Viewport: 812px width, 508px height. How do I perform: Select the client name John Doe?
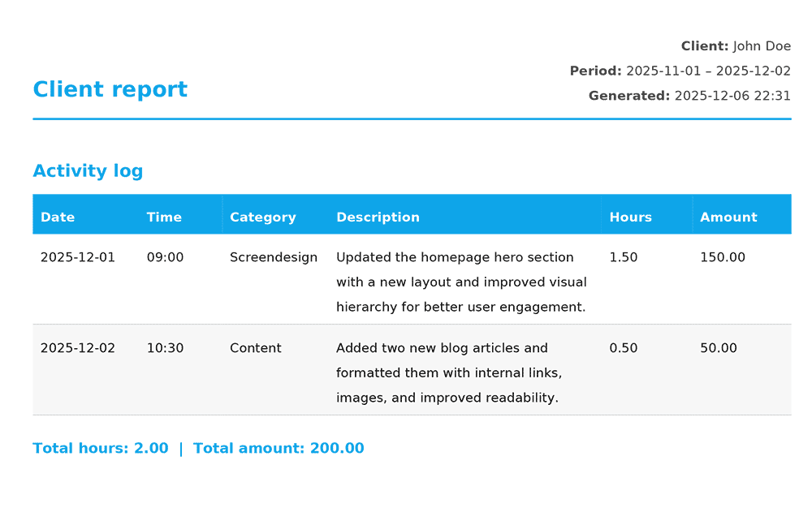pyautogui.click(x=762, y=45)
